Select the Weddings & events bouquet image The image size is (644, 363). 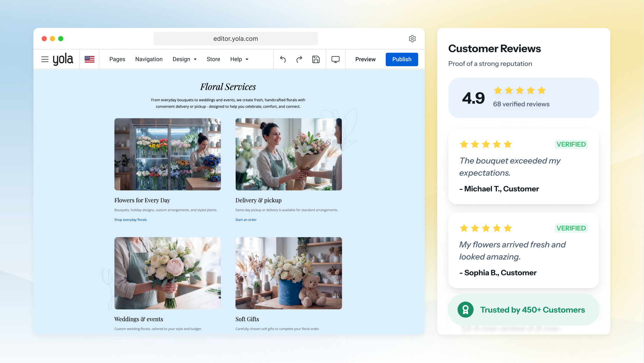pos(167,273)
